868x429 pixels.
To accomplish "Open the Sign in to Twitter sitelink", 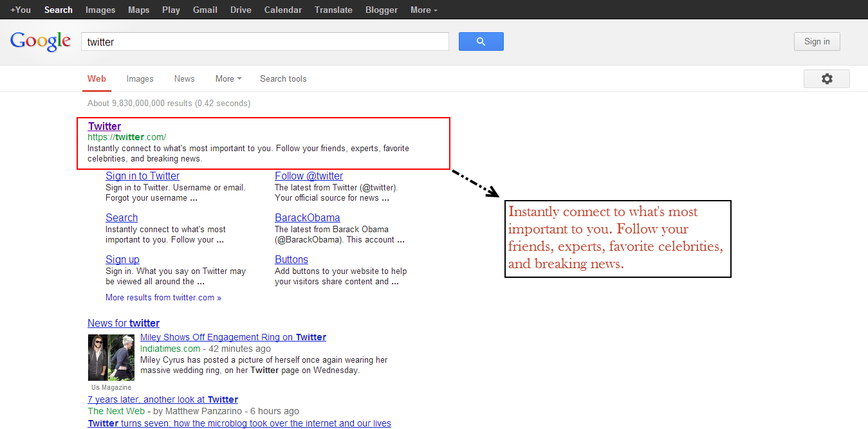I will point(142,176).
